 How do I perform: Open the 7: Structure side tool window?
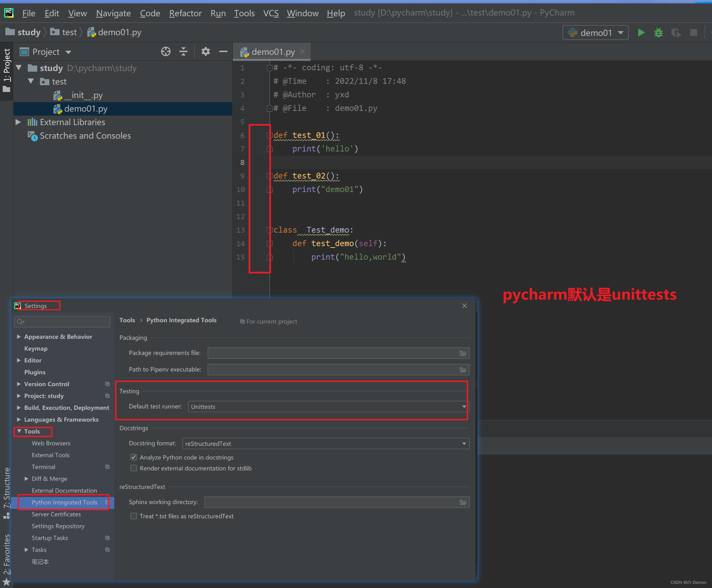pos(6,493)
